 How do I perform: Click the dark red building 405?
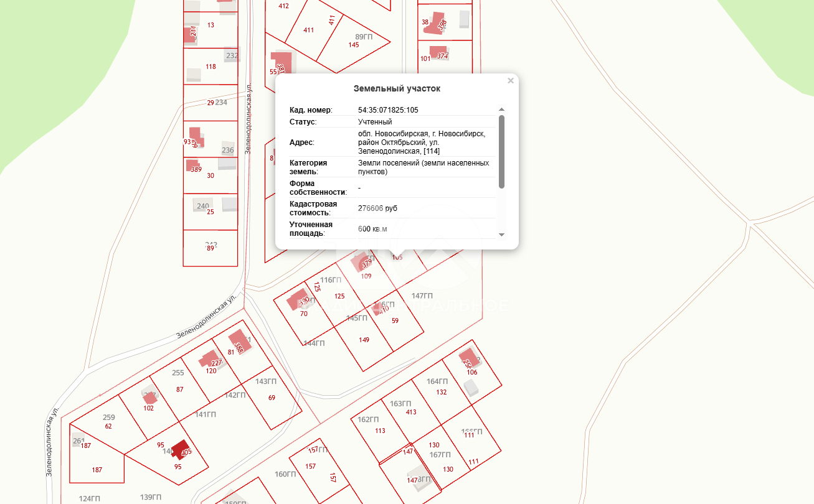point(181,450)
